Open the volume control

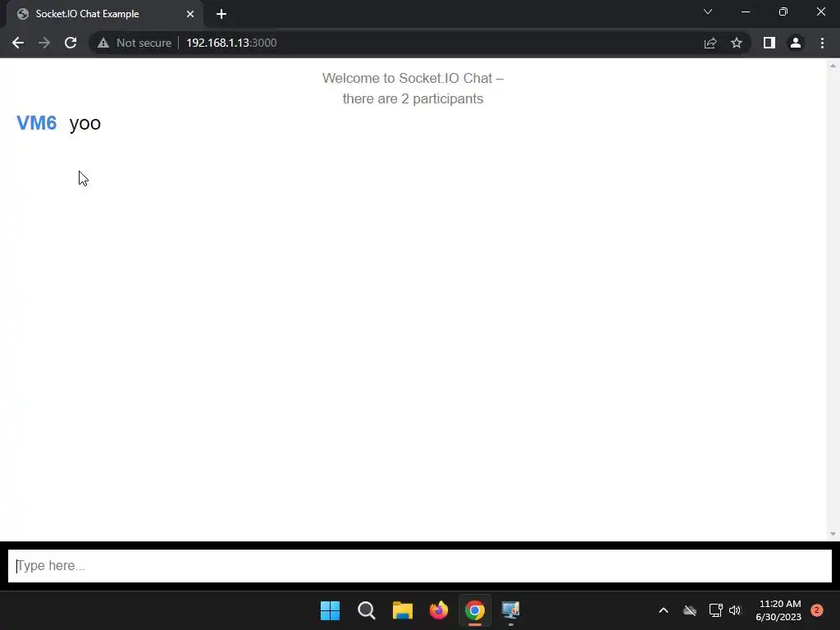tap(734, 610)
